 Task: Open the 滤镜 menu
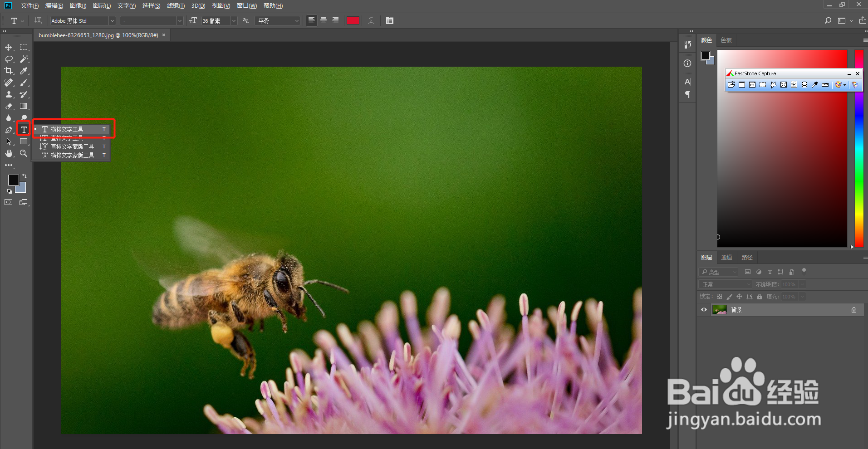pos(176,5)
